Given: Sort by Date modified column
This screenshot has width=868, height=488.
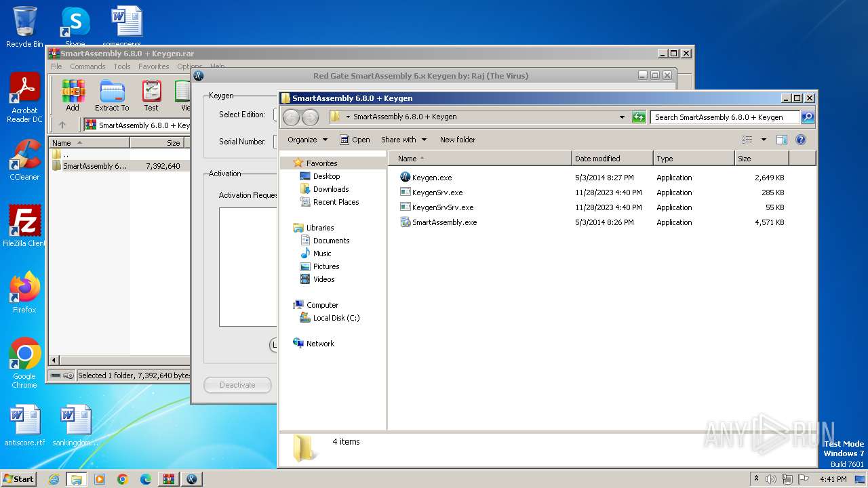Looking at the screenshot, I should [x=612, y=159].
